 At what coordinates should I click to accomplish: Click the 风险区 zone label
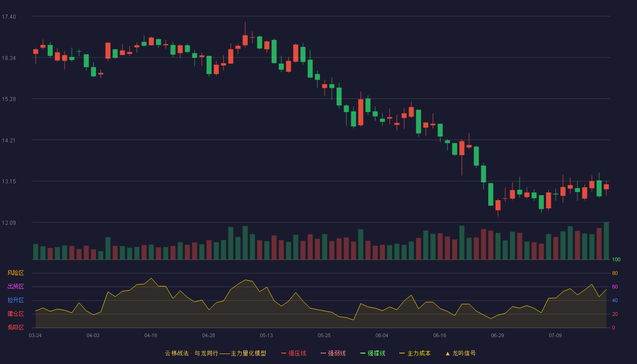pos(15,273)
